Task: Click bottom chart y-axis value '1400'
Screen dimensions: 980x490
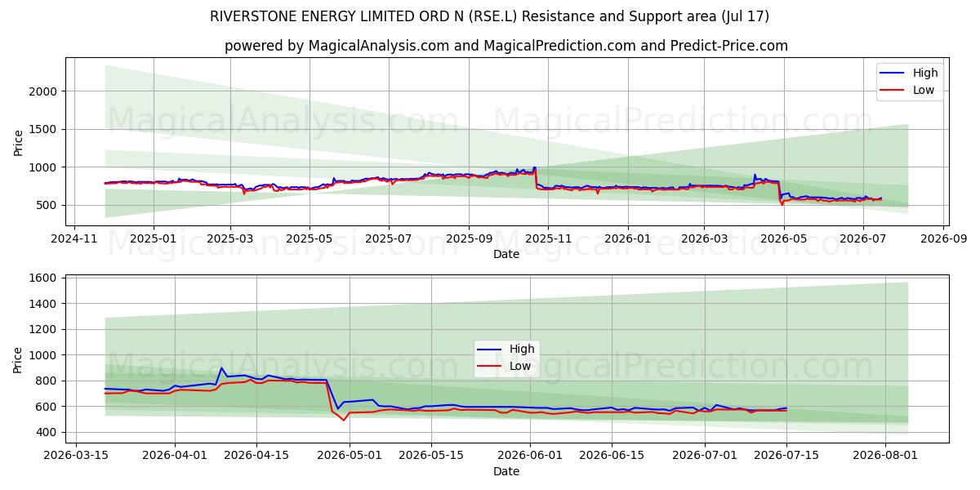Action: tap(44, 304)
